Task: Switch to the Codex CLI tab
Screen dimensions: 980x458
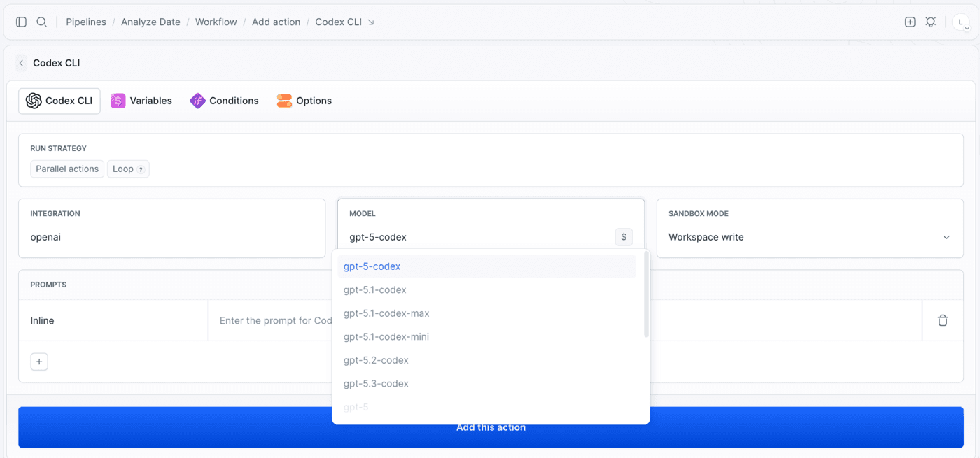Action: [x=59, y=101]
